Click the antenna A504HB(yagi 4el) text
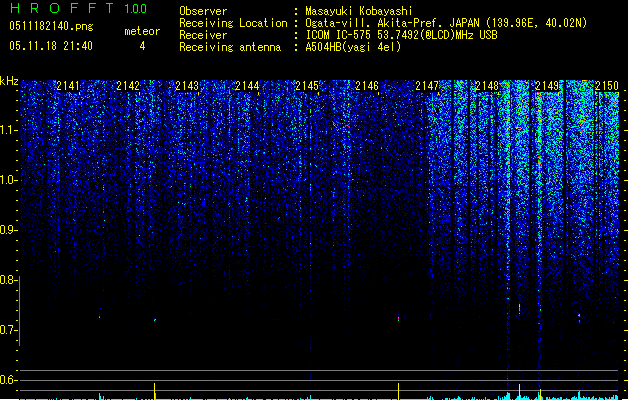The height and width of the screenshot is (400, 629). click(x=353, y=47)
